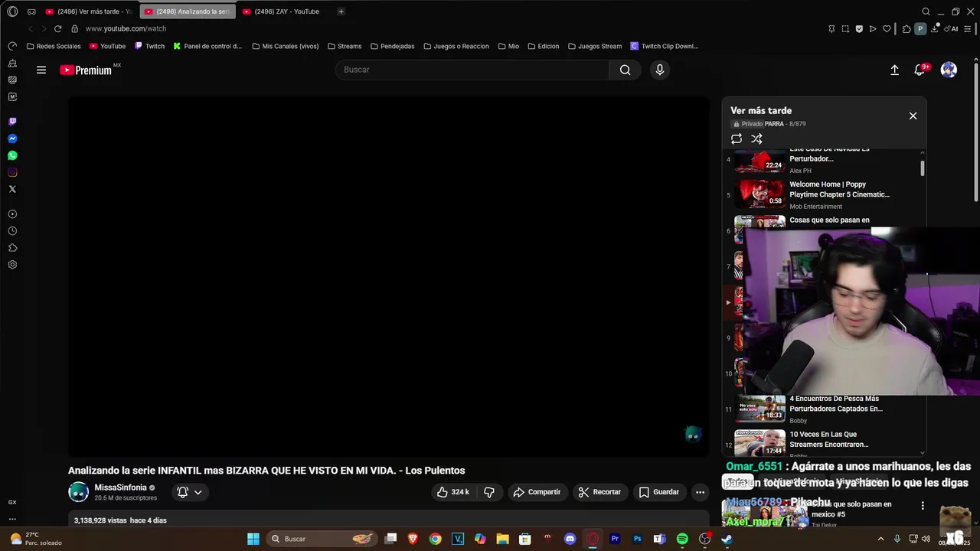Image resolution: width=980 pixels, height=551 pixels.
Task: Close the Ver más tarde playlist panel
Action: click(913, 116)
